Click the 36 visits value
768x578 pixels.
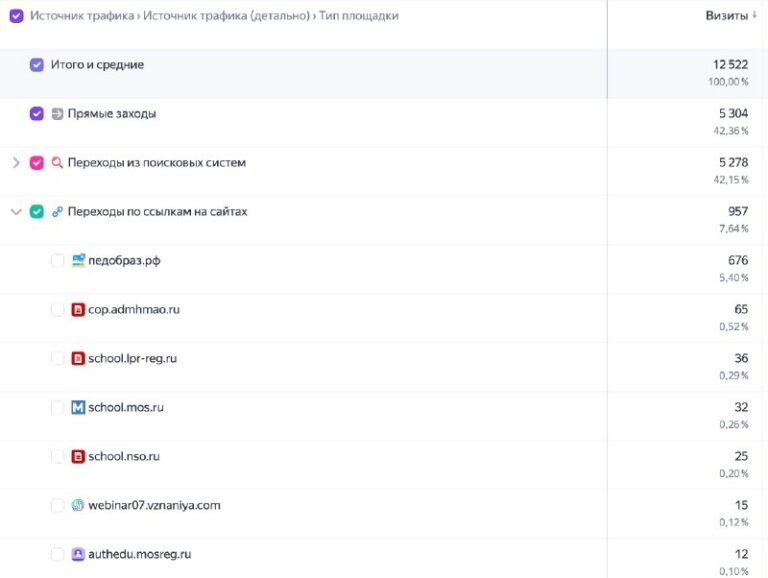(741, 359)
